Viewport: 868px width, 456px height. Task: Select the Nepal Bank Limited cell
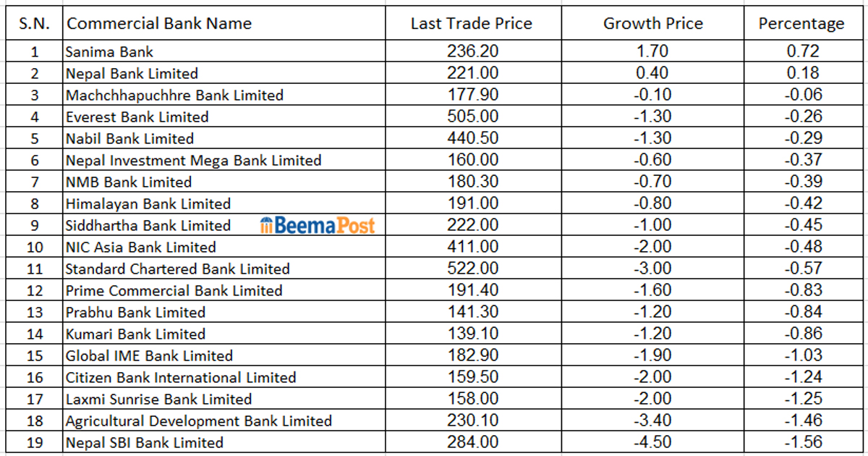[132, 73]
